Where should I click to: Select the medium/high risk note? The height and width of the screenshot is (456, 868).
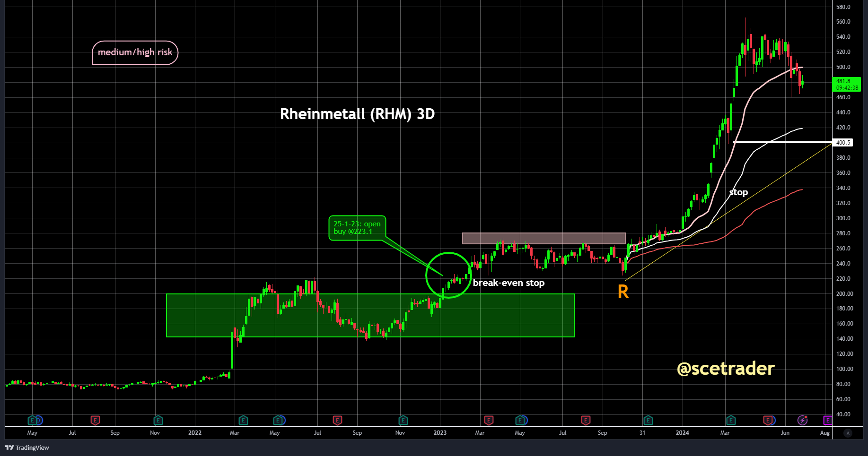(135, 52)
